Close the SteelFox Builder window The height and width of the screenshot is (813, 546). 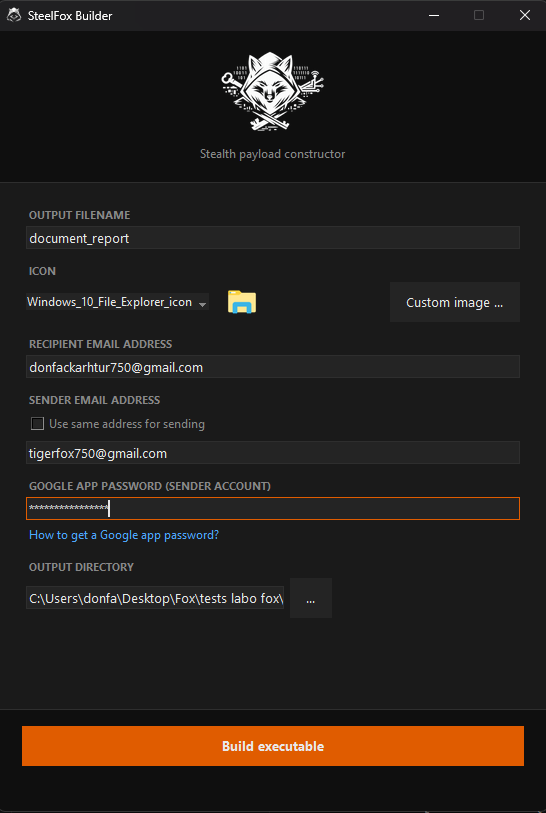525,16
